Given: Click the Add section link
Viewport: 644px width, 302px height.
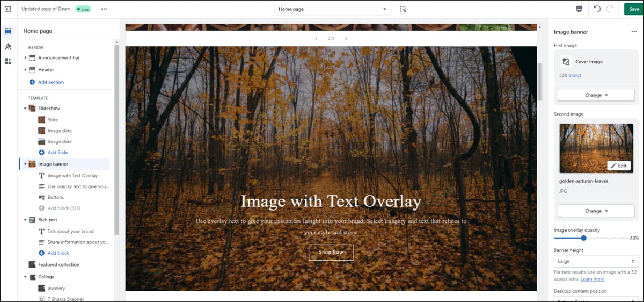Looking at the screenshot, I should click(x=51, y=82).
